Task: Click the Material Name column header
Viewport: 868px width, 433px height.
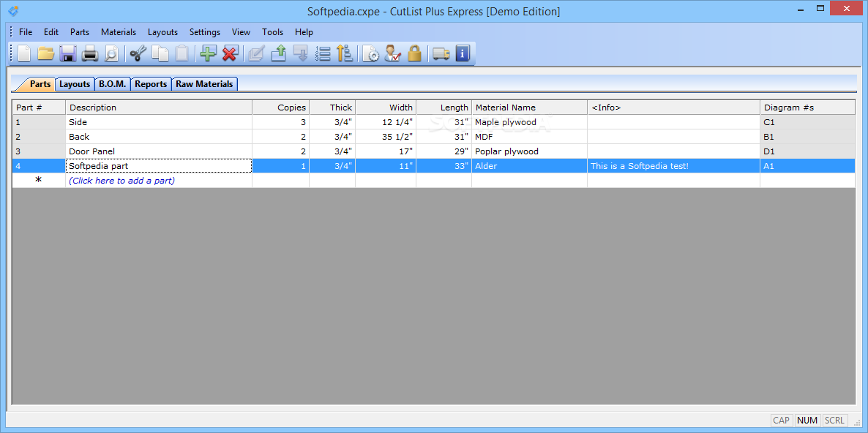Action: (529, 108)
